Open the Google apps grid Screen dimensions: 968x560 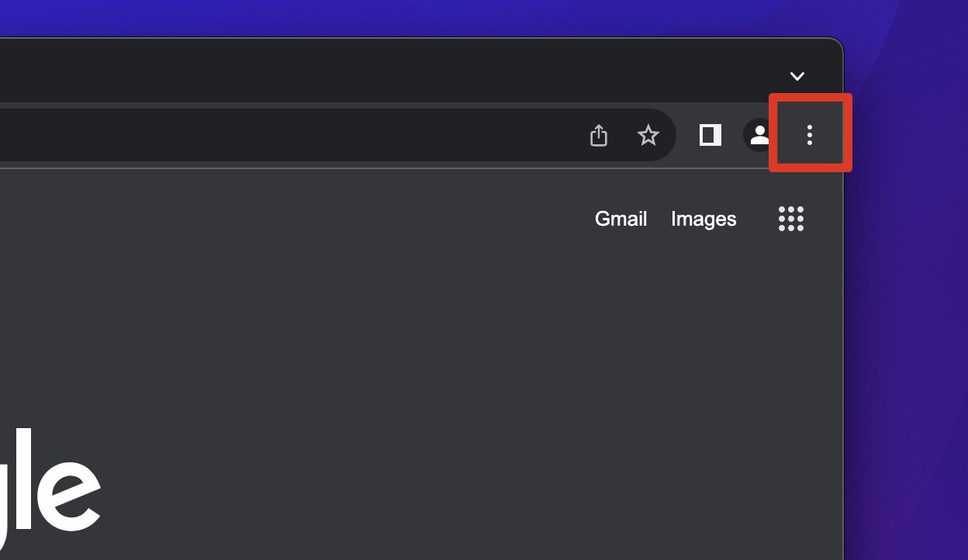point(790,219)
